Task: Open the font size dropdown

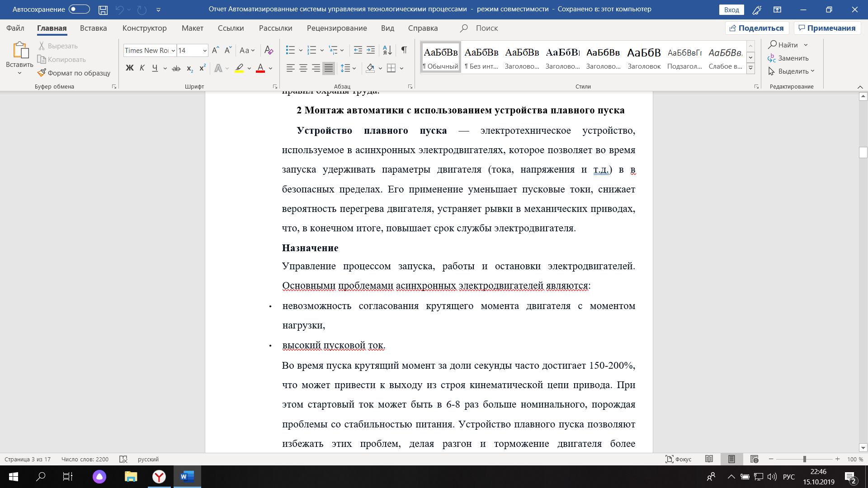Action: pyautogui.click(x=205, y=51)
